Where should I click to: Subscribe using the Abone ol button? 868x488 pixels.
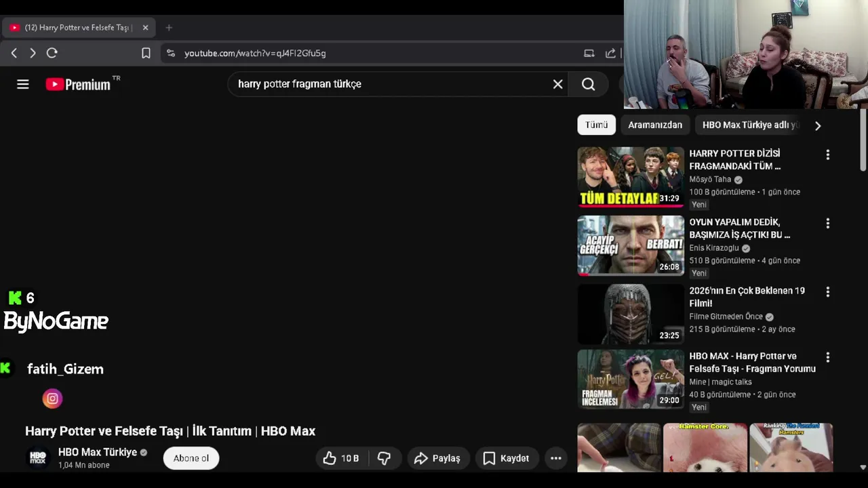tap(191, 458)
